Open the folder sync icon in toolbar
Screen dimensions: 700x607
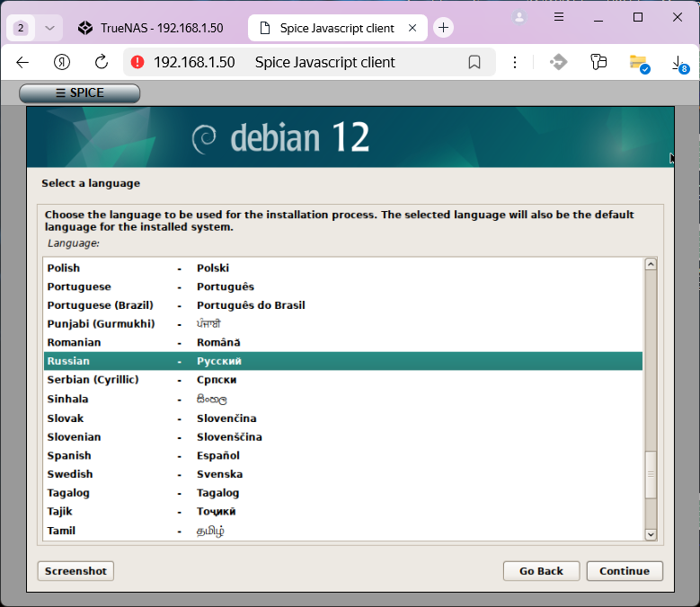639,63
